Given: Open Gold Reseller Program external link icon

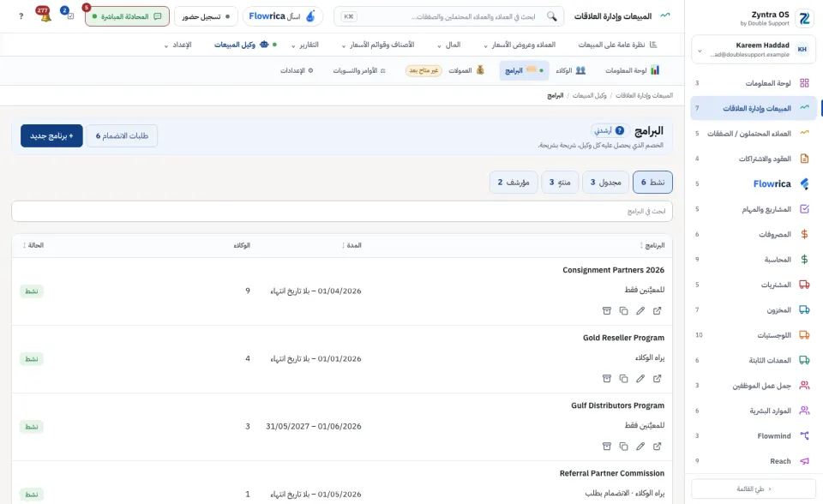Looking at the screenshot, I should point(658,379).
